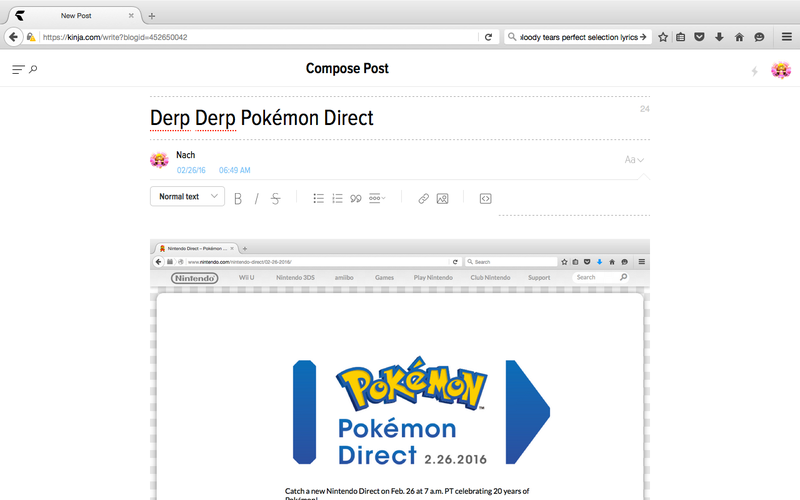Change the post date 02/26/16
The image size is (800, 500).
point(191,170)
